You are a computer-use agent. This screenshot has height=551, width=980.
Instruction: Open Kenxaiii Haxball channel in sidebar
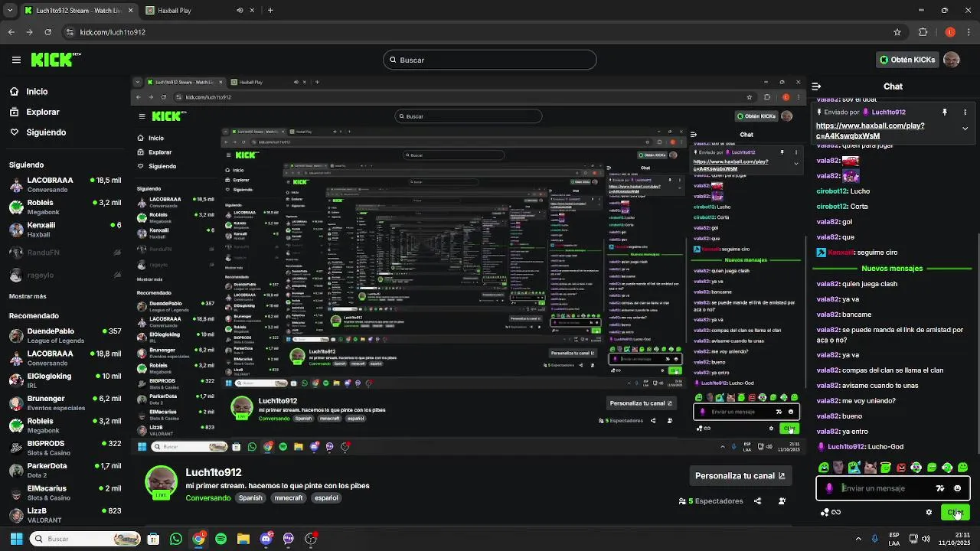tap(64, 230)
